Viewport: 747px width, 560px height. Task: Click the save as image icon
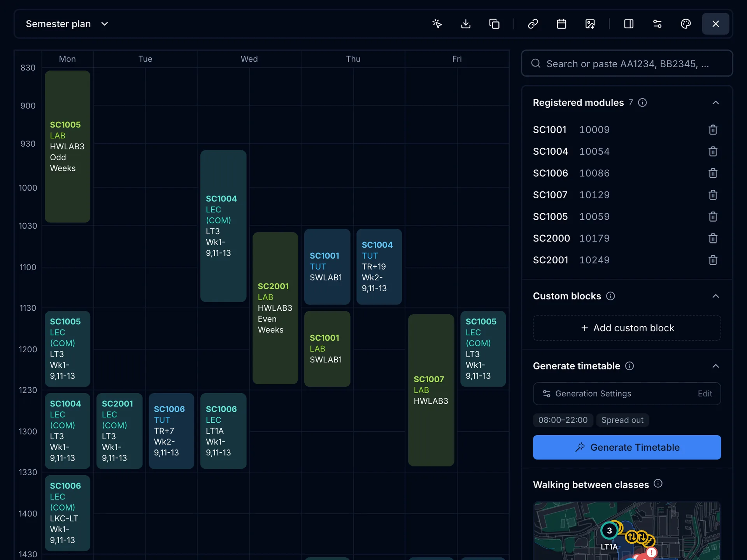point(590,24)
